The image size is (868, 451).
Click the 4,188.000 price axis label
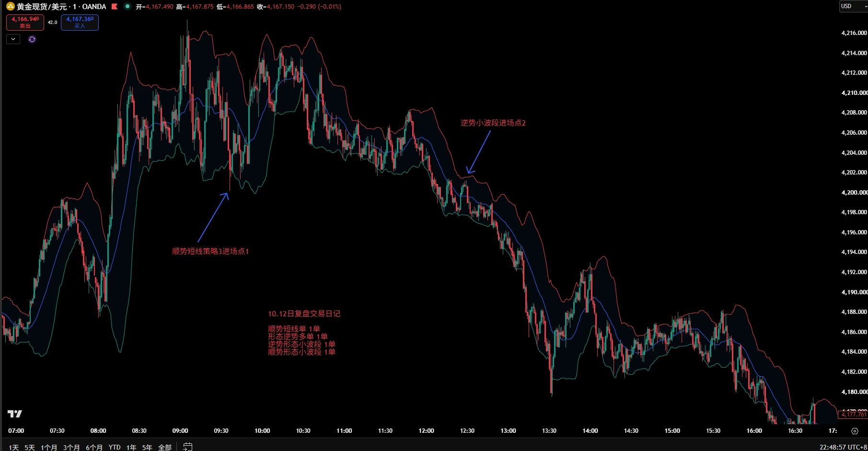point(854,312)
